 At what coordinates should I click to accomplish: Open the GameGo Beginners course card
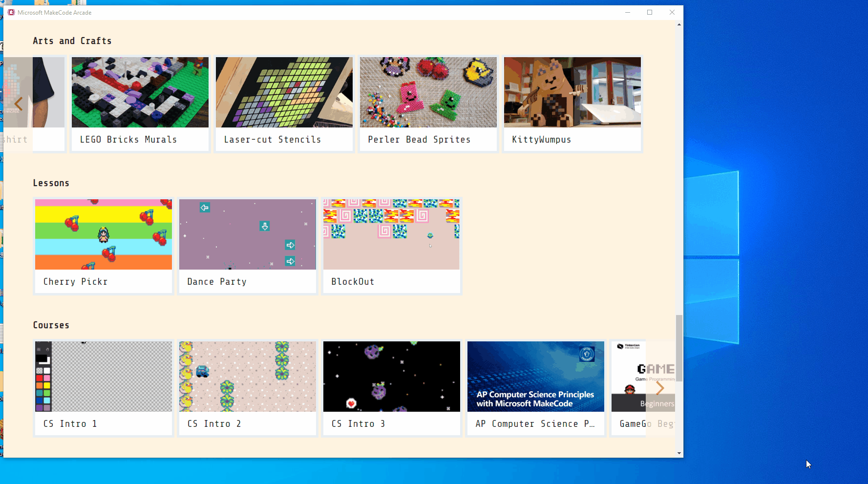(643, 388)
